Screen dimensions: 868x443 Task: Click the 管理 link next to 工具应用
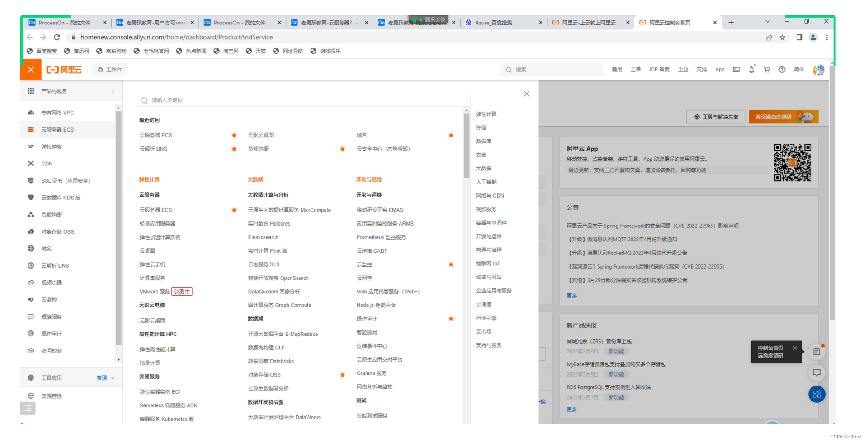[x=101, y=378]
